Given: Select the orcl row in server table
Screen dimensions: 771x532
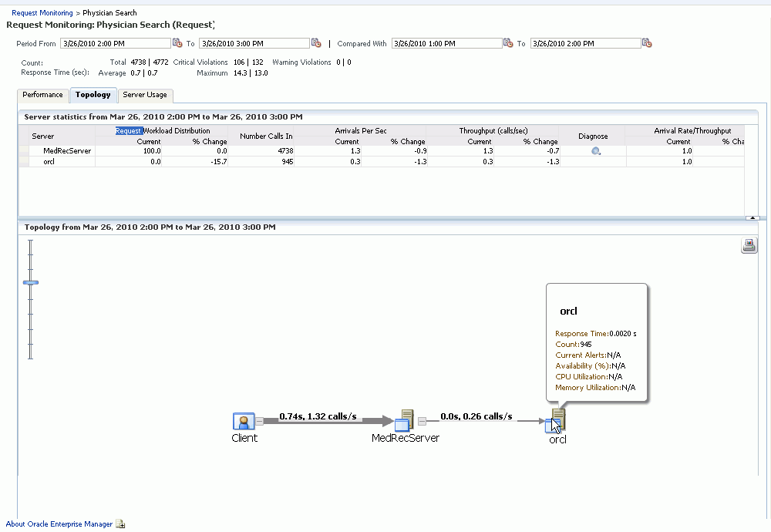Looking at the screenshot, I should pyautogui.click(x=382, y=162).
